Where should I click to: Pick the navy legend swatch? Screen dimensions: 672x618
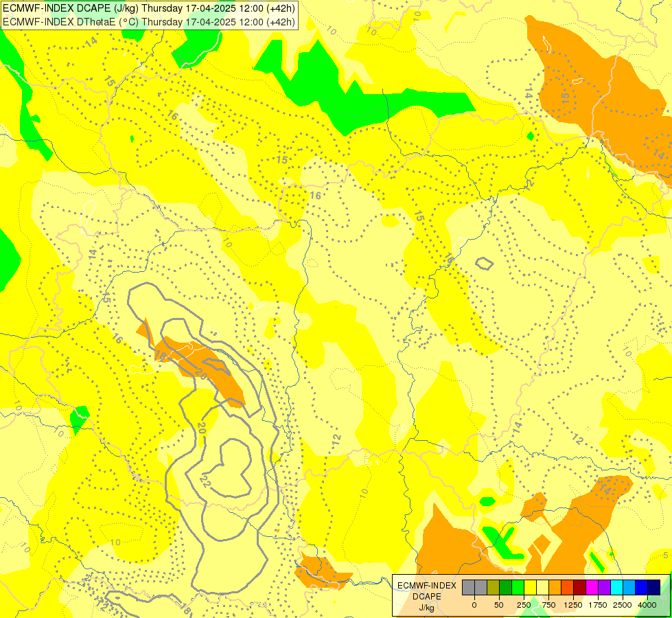[654, 588]
